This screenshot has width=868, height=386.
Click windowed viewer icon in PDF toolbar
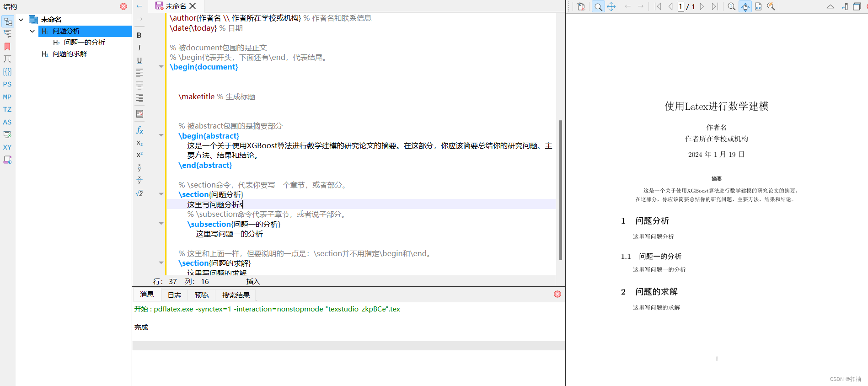(x=857, y=6)
